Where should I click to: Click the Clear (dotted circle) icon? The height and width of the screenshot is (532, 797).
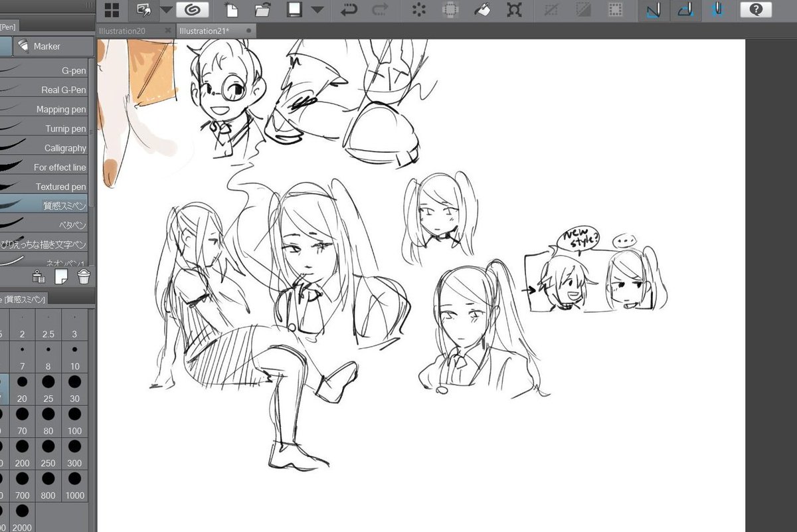pyautogui.click(x=418, y=10)
